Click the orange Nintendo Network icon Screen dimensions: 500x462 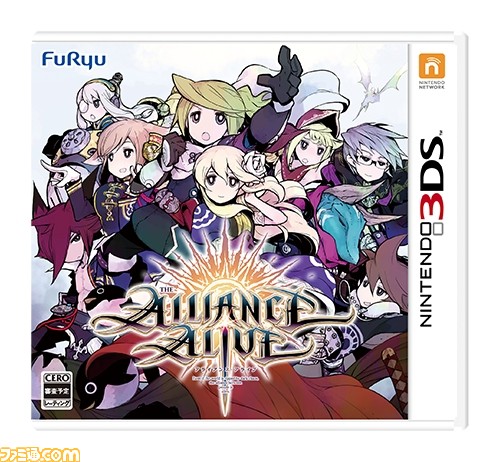coord(432,65)
